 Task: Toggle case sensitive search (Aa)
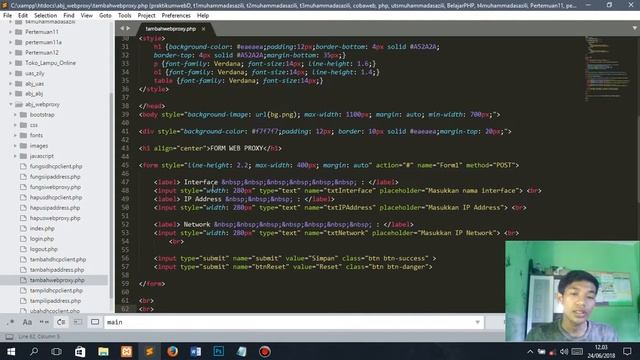(27, 322)
